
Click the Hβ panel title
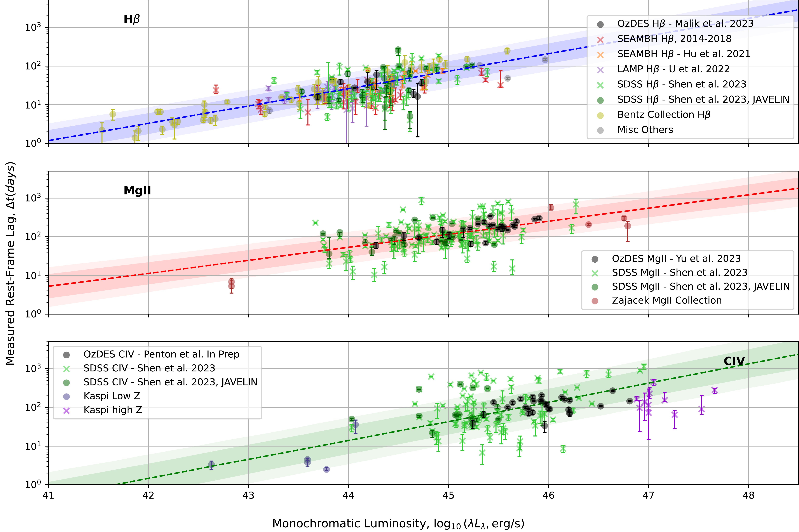pos(132,19)
